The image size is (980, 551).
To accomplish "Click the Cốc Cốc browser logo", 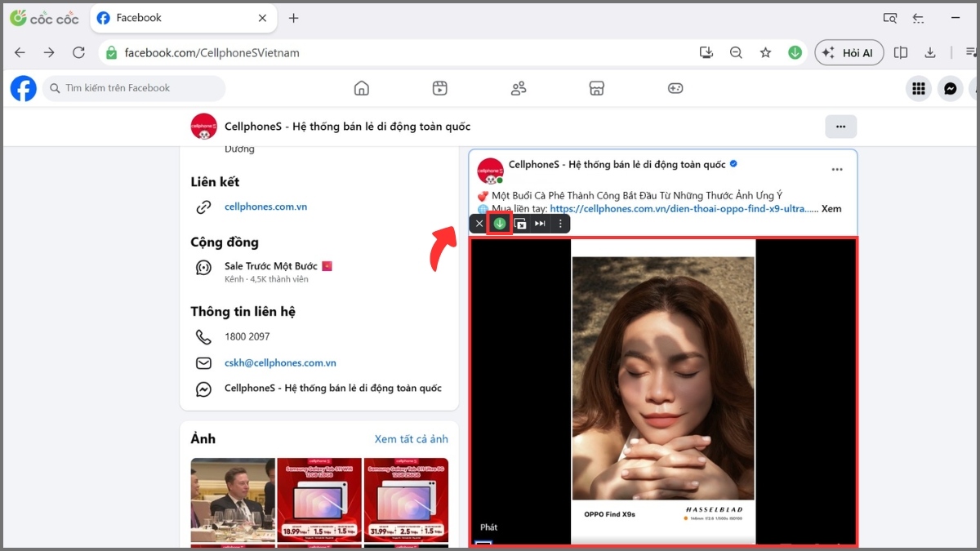I will pyautogui.click(x=44, y=18).
